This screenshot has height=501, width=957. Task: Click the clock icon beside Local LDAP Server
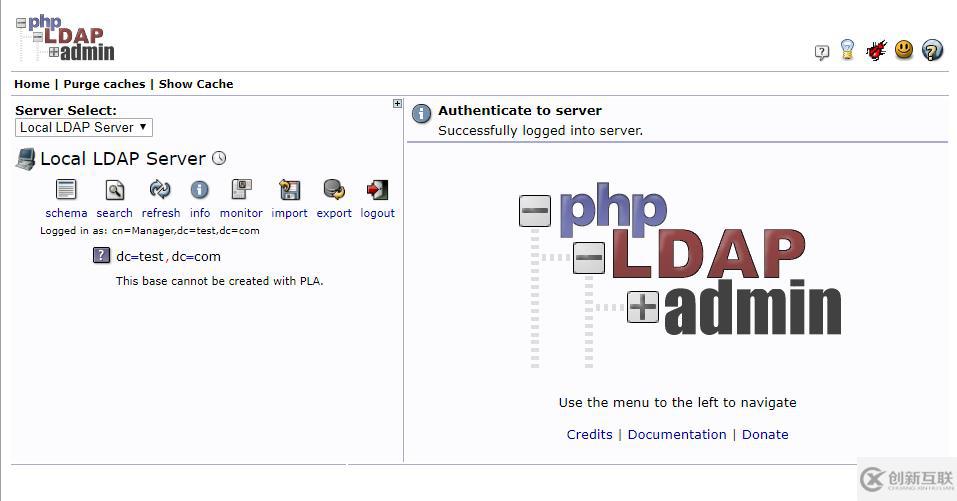(219, 159)
